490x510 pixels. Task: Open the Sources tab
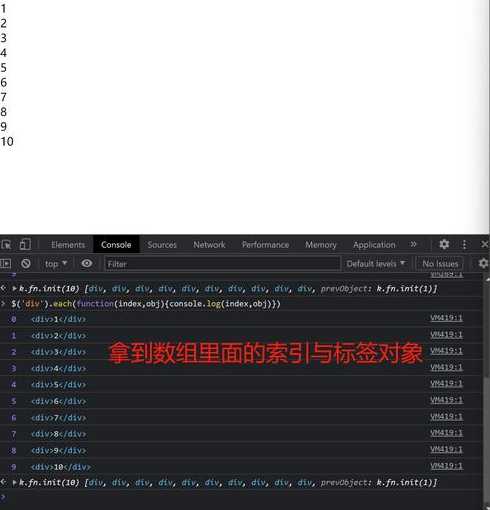point(162,245)
